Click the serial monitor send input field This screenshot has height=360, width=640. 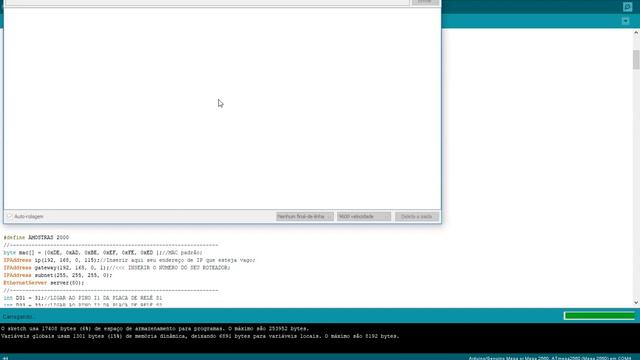[x=207, y=2]
